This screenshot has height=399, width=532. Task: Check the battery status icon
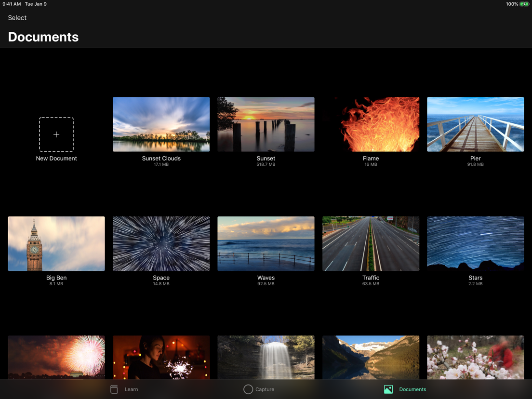[x=524, y=4]
